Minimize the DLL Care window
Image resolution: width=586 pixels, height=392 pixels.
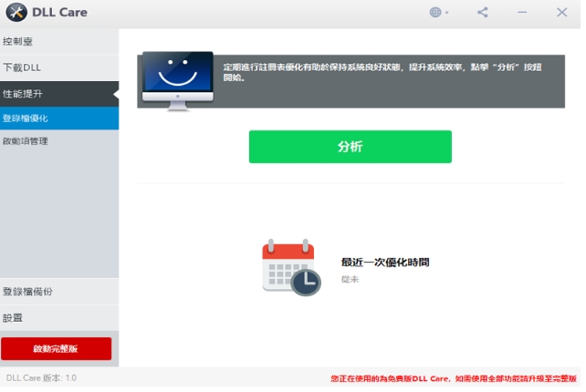(522, 13)
